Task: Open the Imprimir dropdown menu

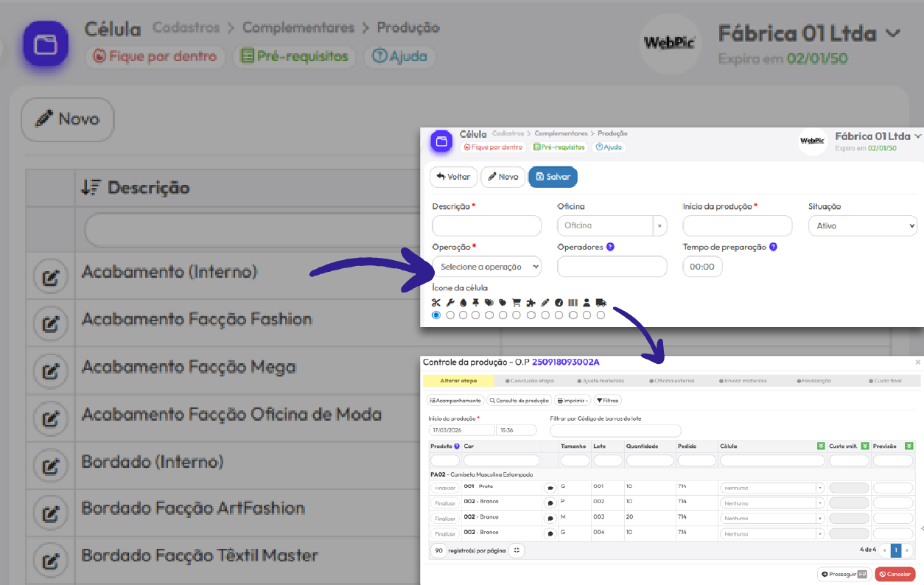Action: pyautogui.click(x=573, y=401)
